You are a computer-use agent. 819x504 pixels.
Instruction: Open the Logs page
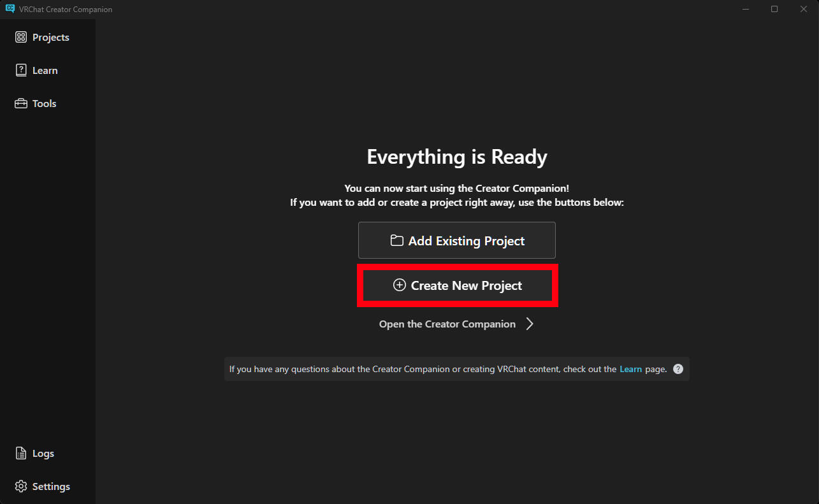coord(43,454)
